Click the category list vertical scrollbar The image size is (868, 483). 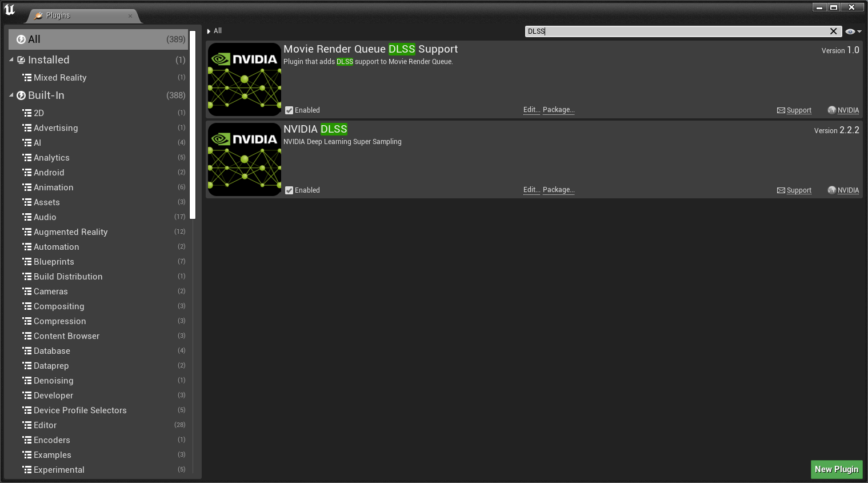[x=193, y=125]
